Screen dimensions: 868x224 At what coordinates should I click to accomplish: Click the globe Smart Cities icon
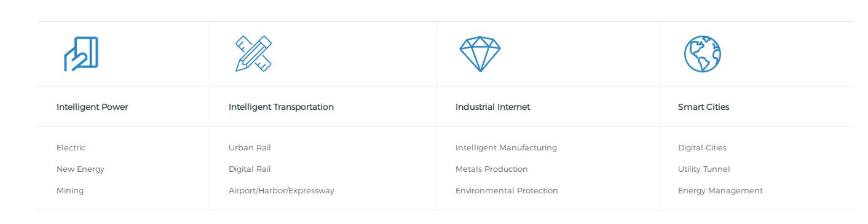[x=703, y=54]
